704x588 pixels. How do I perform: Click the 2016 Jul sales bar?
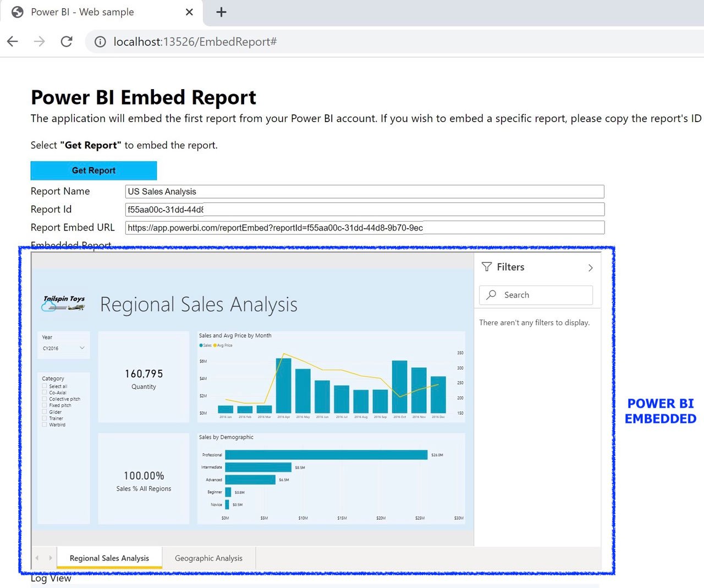pos(342,399)
